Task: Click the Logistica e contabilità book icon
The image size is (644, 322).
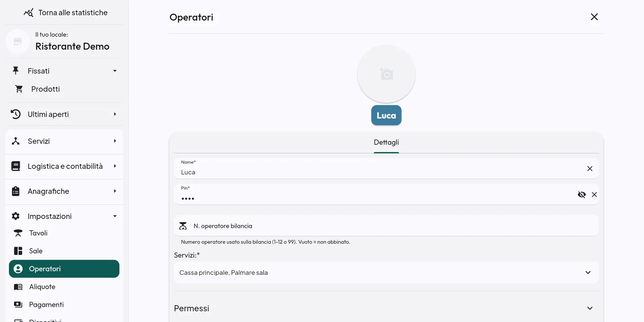Action: [16, 166]
